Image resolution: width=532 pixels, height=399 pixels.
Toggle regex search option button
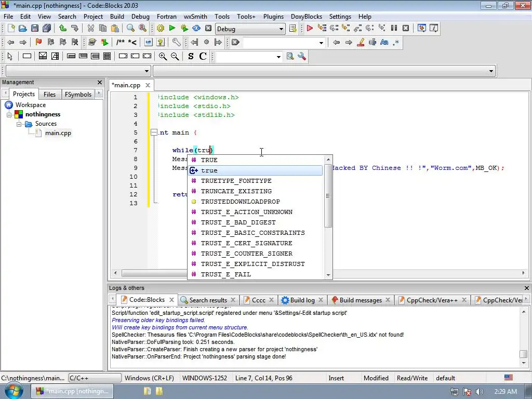coord(396,43)
